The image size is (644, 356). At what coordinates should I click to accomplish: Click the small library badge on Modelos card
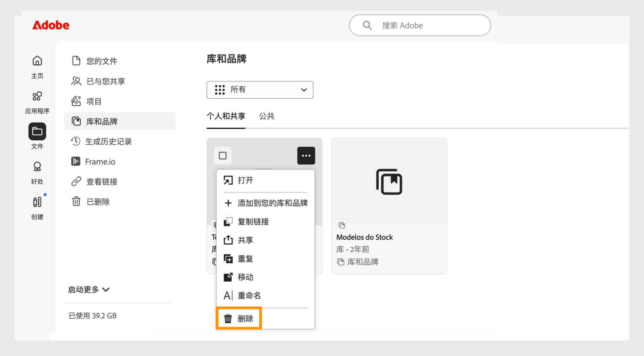[342, 225]
